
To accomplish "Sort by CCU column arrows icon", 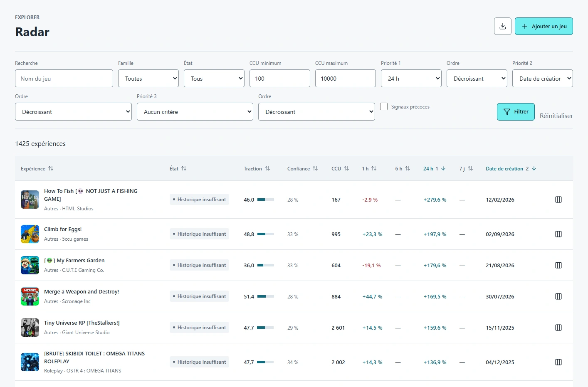I will point(346,169).
